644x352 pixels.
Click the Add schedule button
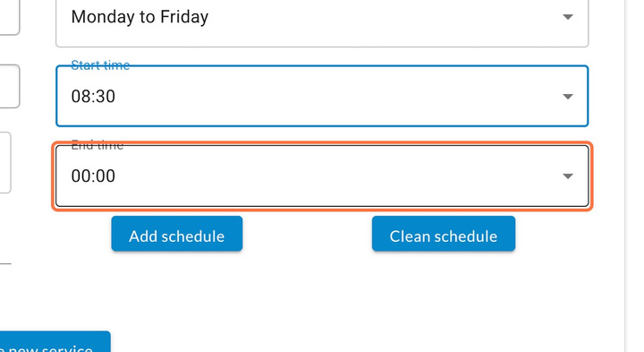click(x=176, y=234)
